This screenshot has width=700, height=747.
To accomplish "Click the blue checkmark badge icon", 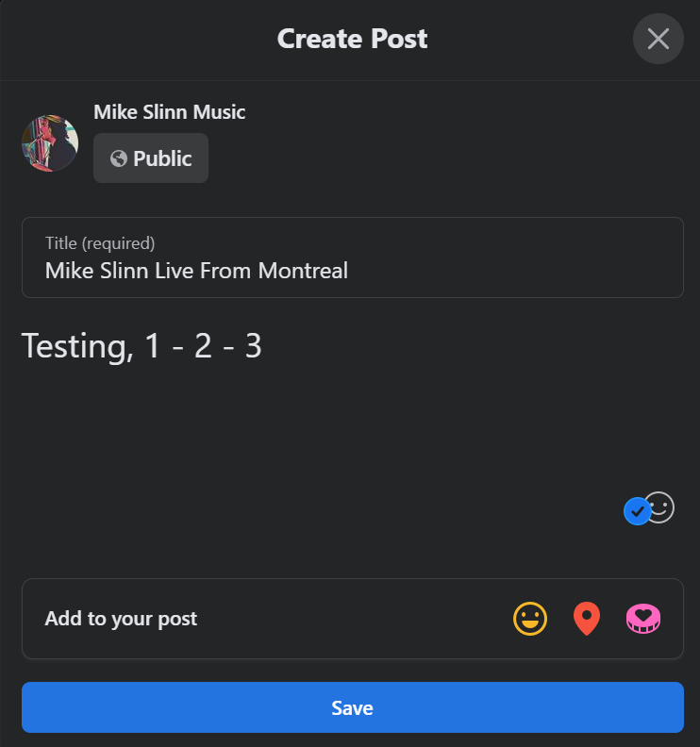I will pyautogui.click(x=638, y=511).
